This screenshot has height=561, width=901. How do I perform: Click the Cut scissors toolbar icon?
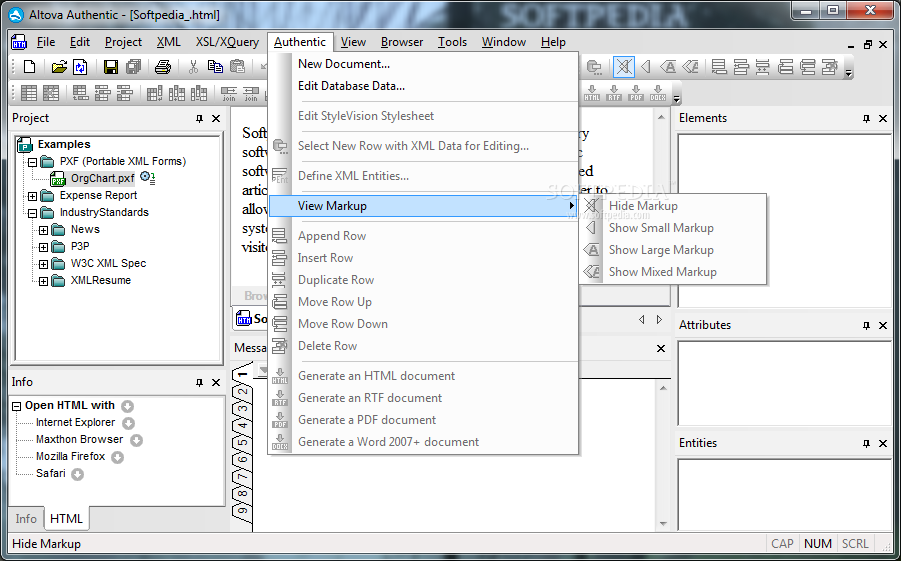point(193,67)
